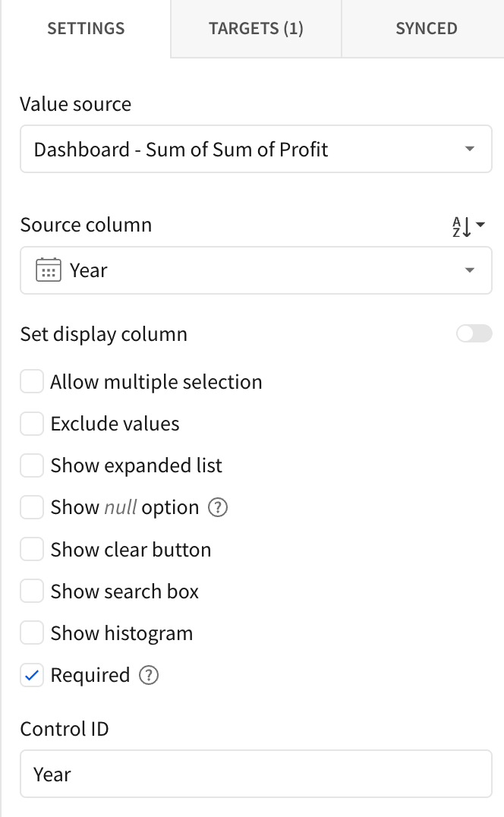This screenshot has width=504, height=817.
Task: Click the Value source dropdown arrow
Action: pyautogui.click(x=469, y=150)
